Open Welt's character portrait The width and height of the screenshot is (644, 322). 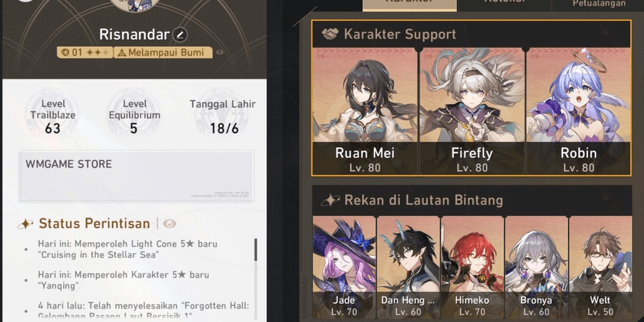[x=600, y=267]
